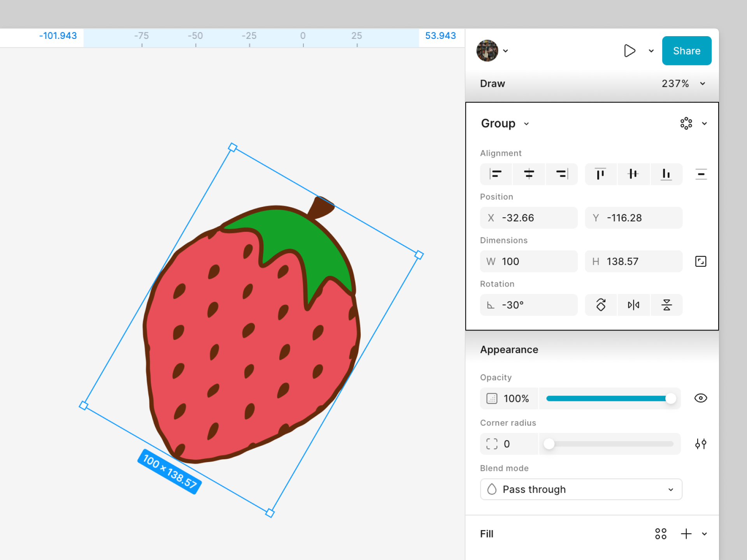Edit the width field showing 100
This screenshot has width=747, height=560.
[529, 261]
